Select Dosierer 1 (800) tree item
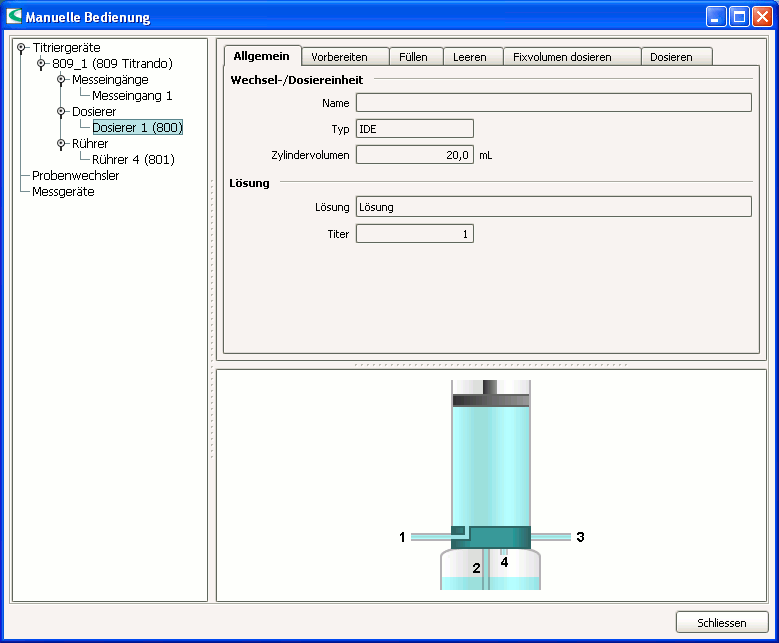 (137, 128)
